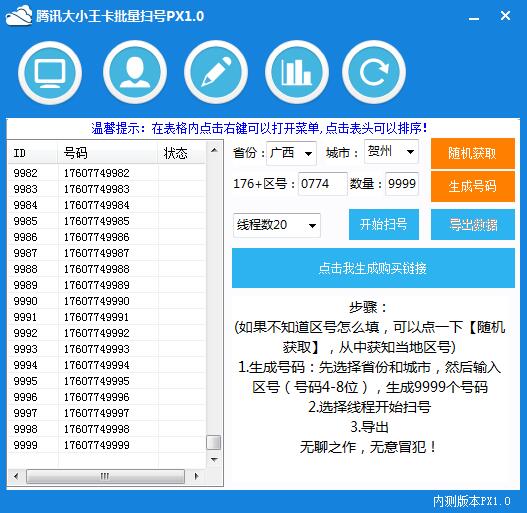The image size is (527, 513).
Task: Click 导出数据 export button
Action: 473,225
